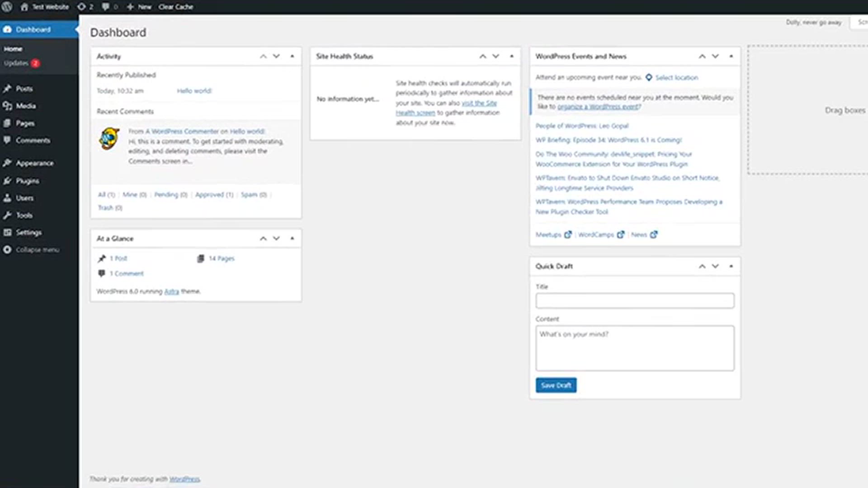Viewport: 868px width, 488px height.
Task: Click the Collapse menu circle icon
Action: pos(7,249)
